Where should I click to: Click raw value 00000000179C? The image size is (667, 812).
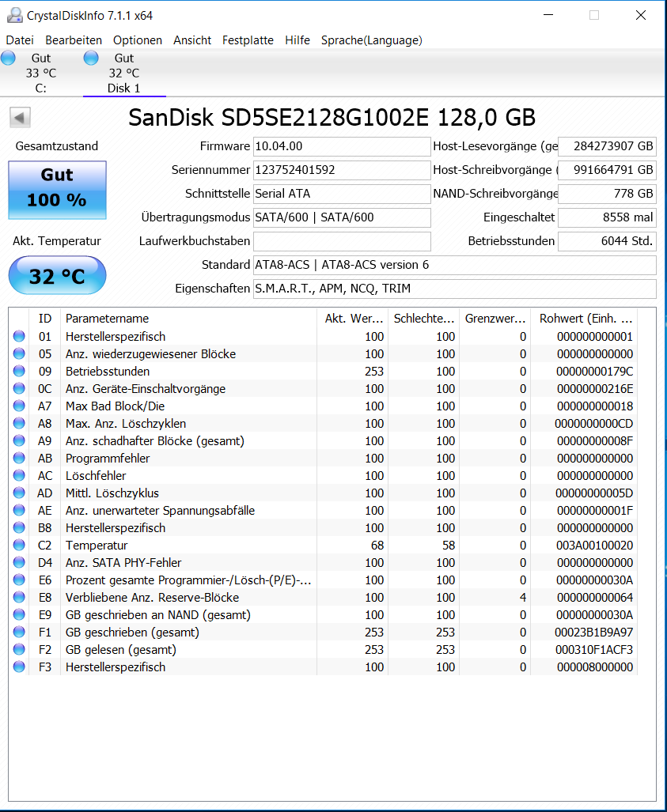(595, 372)
